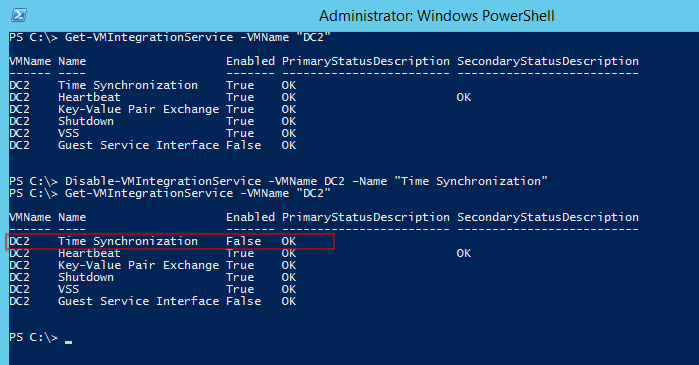The height and width of the screenshot is (365, 699).
Task: Click Heartbeat in the first table
Action: (x=89, y=97)
